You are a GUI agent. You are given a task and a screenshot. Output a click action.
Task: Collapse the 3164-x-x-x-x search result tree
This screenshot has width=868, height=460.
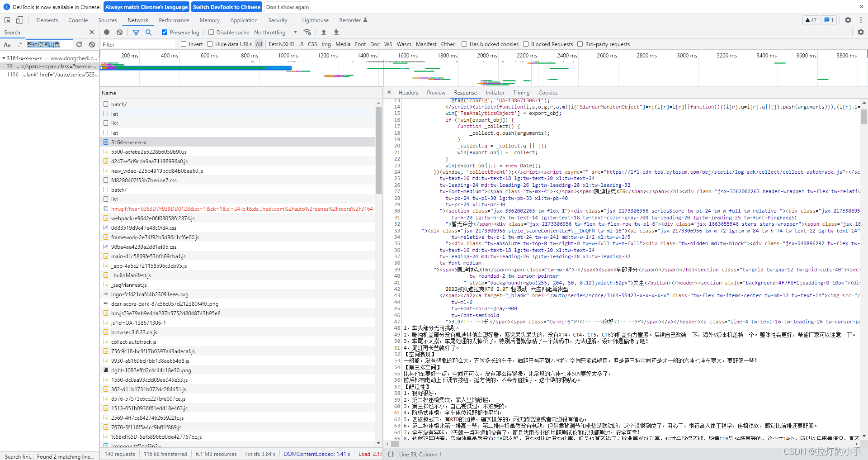pyautogui.click(x=4, y=58)
